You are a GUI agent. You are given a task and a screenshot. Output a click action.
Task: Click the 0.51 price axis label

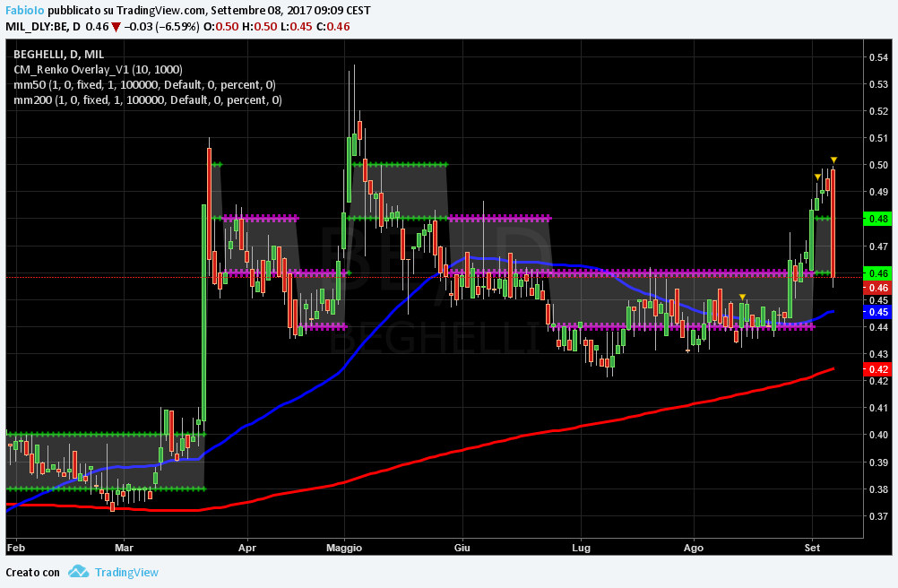(878, 138)
